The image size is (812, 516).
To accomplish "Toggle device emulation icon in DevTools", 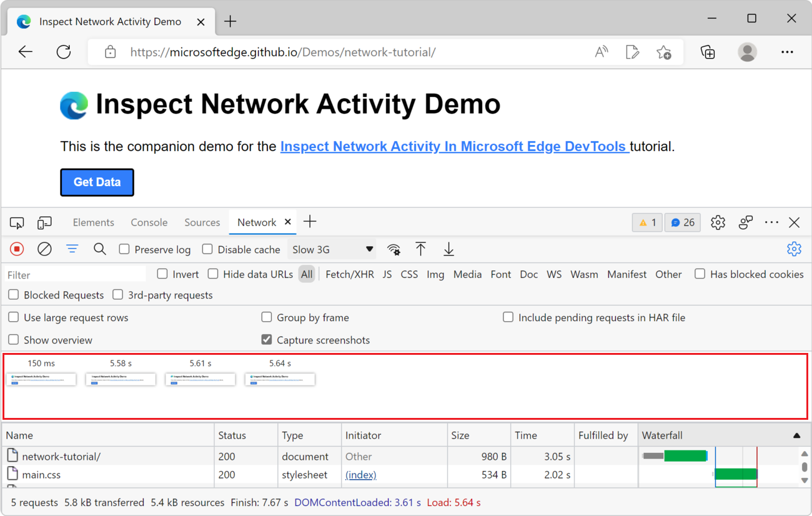I will point(44,222).
